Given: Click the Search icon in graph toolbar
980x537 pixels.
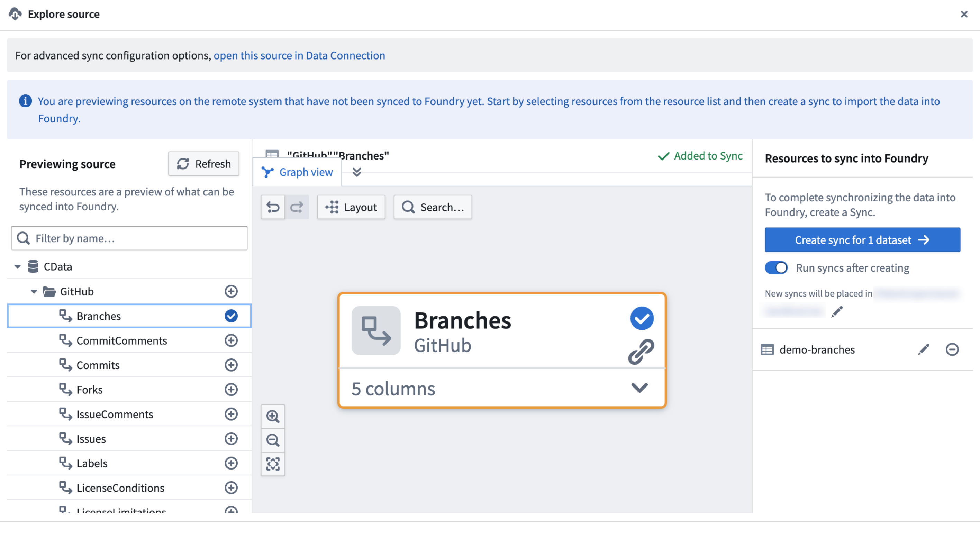Looking at the screenshot, I should point(408,206).
